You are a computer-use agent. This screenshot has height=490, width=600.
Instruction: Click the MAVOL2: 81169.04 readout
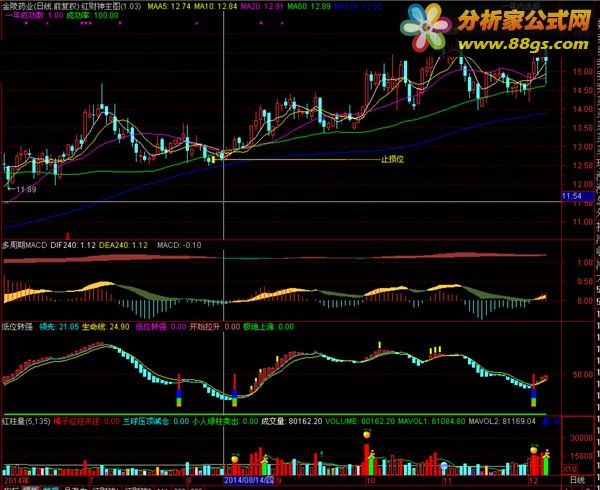click(x=502, y=421)
